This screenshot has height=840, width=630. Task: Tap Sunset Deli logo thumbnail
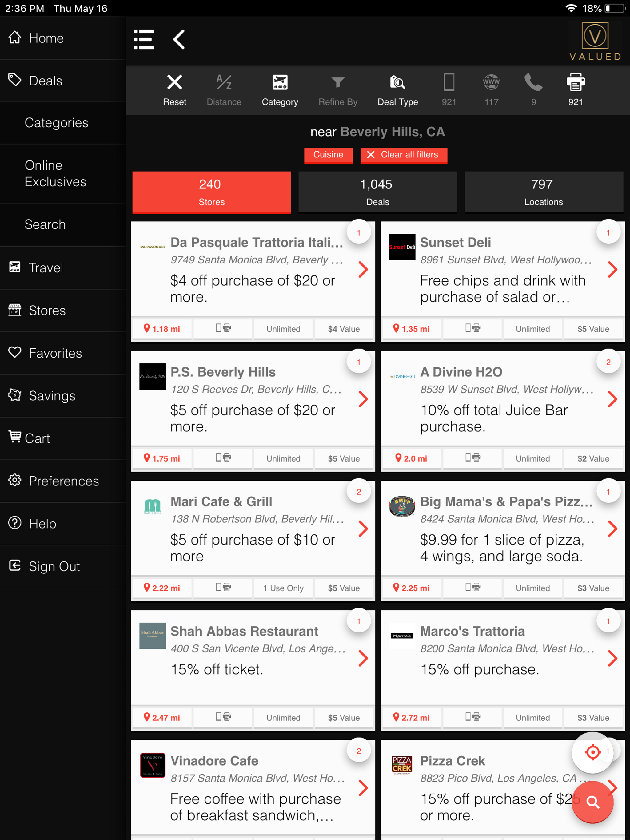coord(402,247)
